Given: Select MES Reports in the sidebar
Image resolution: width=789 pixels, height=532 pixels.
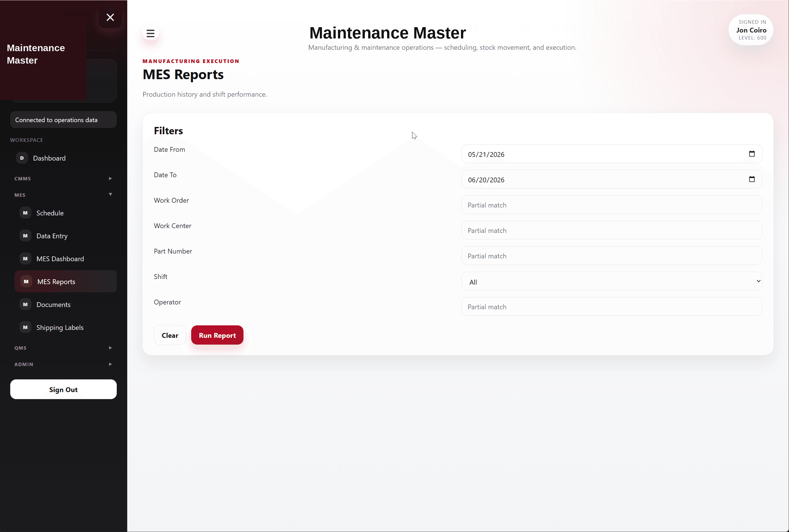Looking at the screenshot, I should pos(65,282).
